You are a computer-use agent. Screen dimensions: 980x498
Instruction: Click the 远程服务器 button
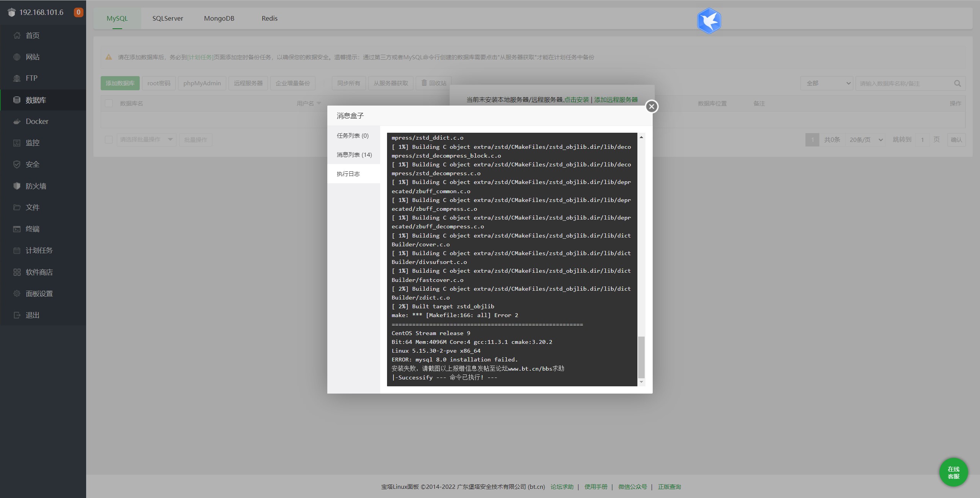tap(248, 83)
